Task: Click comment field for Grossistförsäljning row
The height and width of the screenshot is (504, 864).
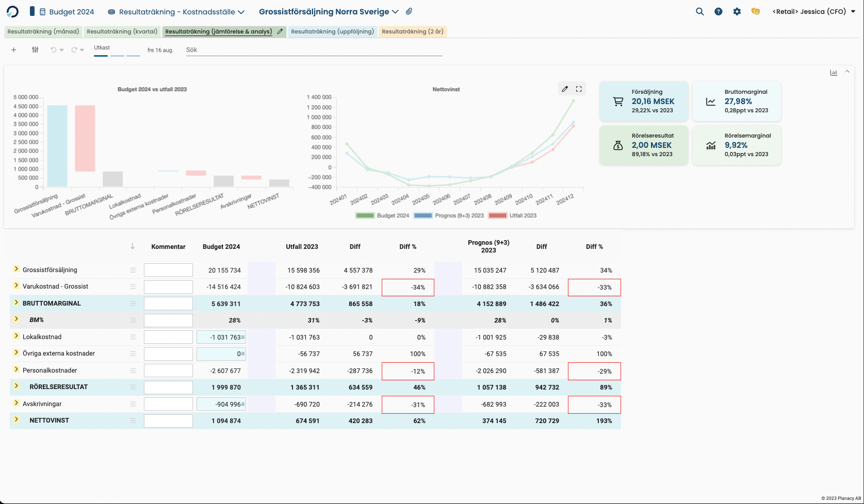Action: pyautogui.click(x=168, y=270)
